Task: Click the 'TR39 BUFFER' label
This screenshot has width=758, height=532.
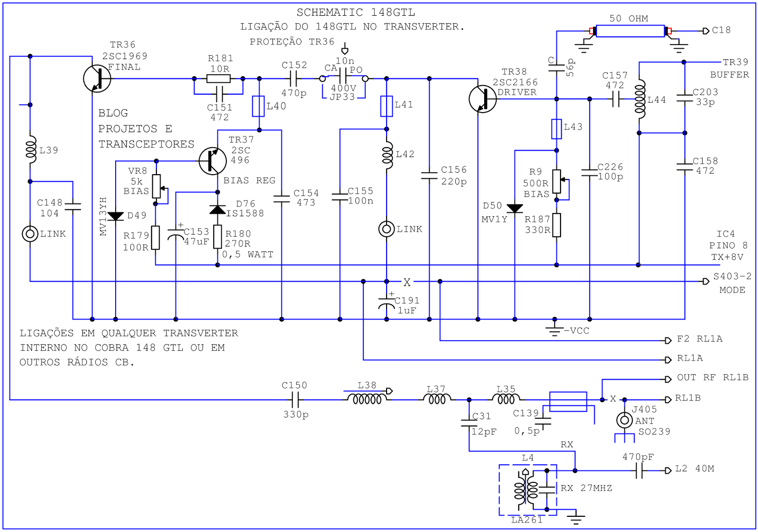Action: (x=730, y=69)
